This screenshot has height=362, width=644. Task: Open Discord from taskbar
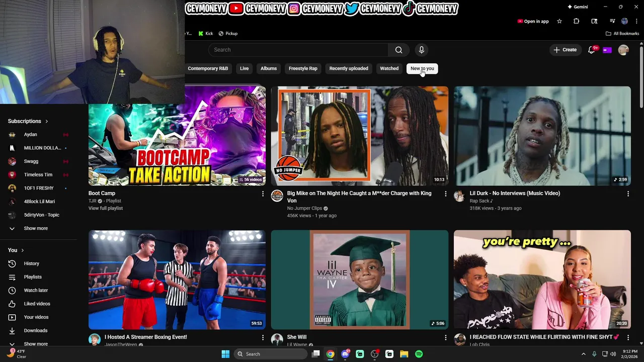coord(345,354)
